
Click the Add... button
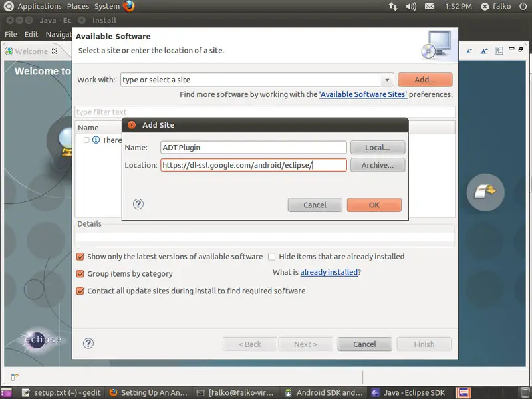[x=425, y=80]
